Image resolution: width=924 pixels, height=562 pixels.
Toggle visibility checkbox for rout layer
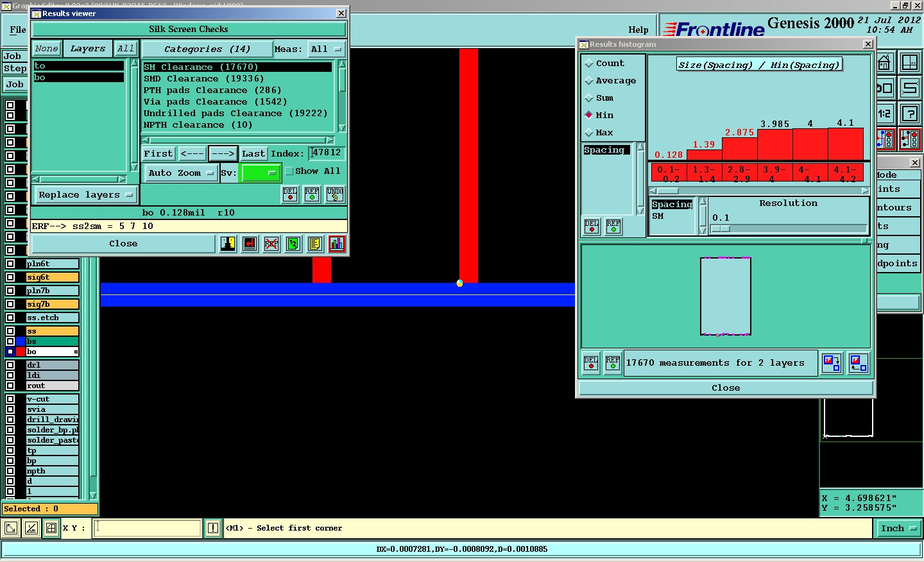tap(10, 386)
